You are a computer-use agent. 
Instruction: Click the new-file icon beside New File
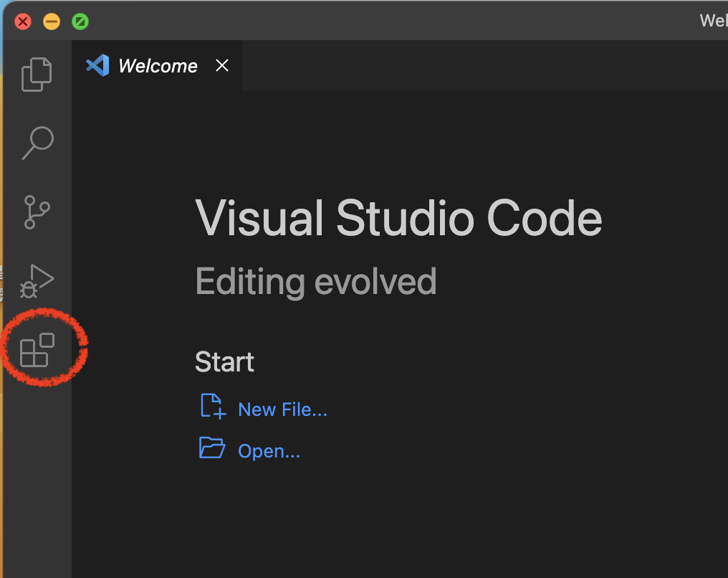tap(211, 407)
